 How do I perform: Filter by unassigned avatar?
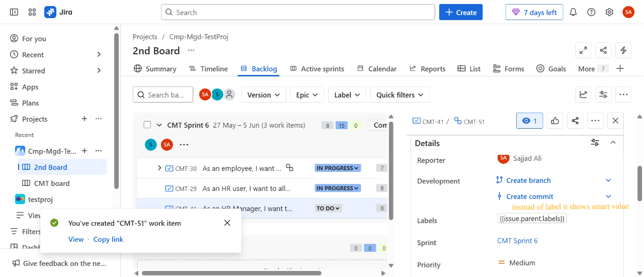point(229,95)
